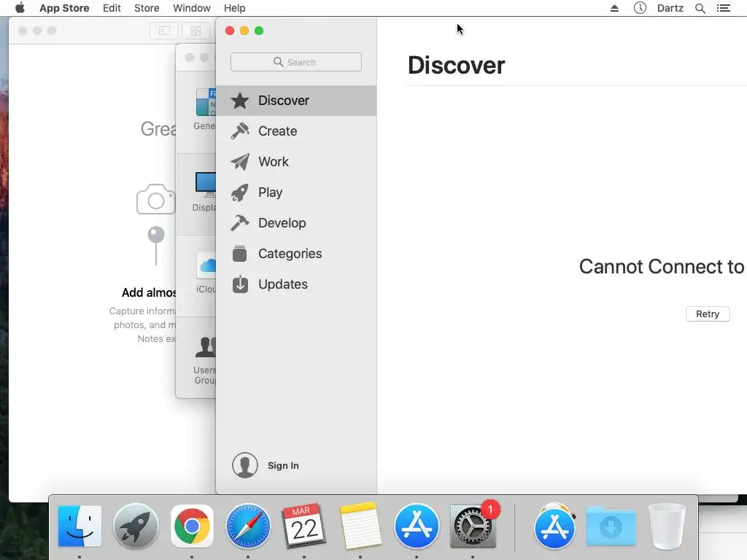This screenshot has height=560, width=747.
Task: Focus the App Store search field
Action: click(296, 62)
